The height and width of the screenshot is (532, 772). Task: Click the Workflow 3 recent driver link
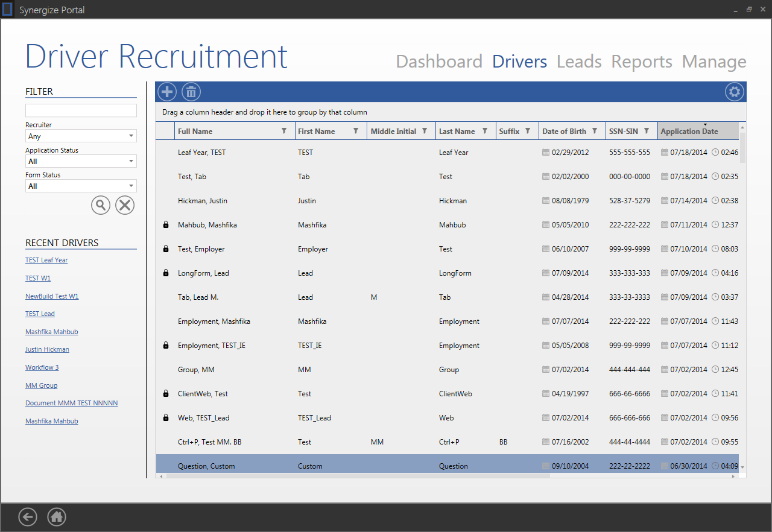pos(42,367)
